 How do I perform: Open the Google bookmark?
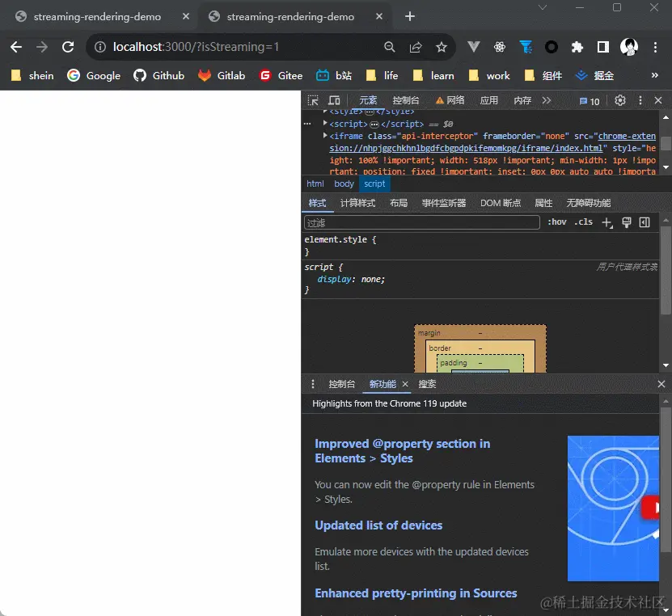pyautogui.click(x=94, y=75)
